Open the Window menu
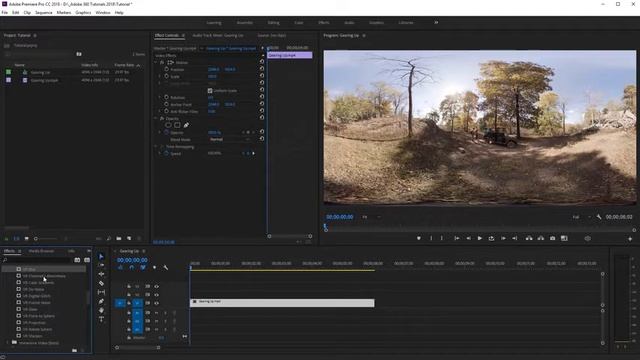Viewport: 640px width, 360px height. [x=103, y=13]
